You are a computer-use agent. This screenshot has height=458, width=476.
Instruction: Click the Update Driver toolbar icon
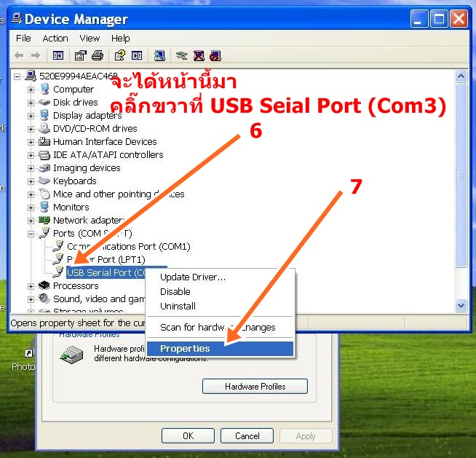tap(181, 55)
